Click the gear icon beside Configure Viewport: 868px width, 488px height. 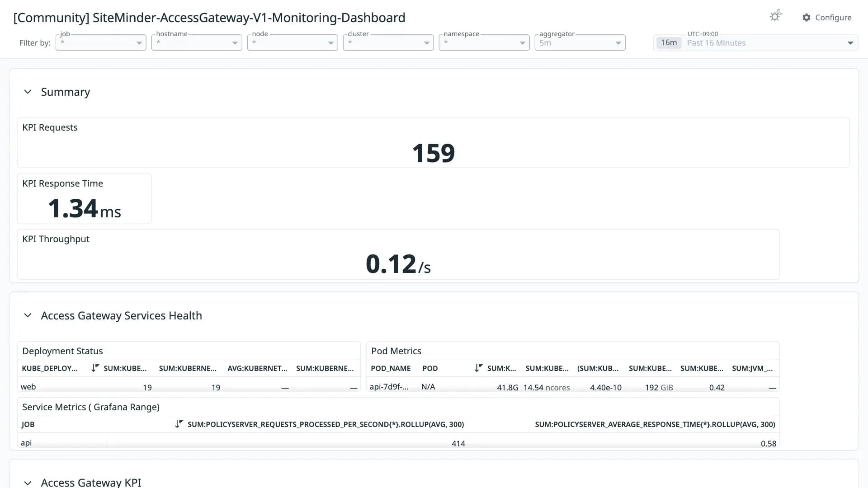[x=807, y=17]
